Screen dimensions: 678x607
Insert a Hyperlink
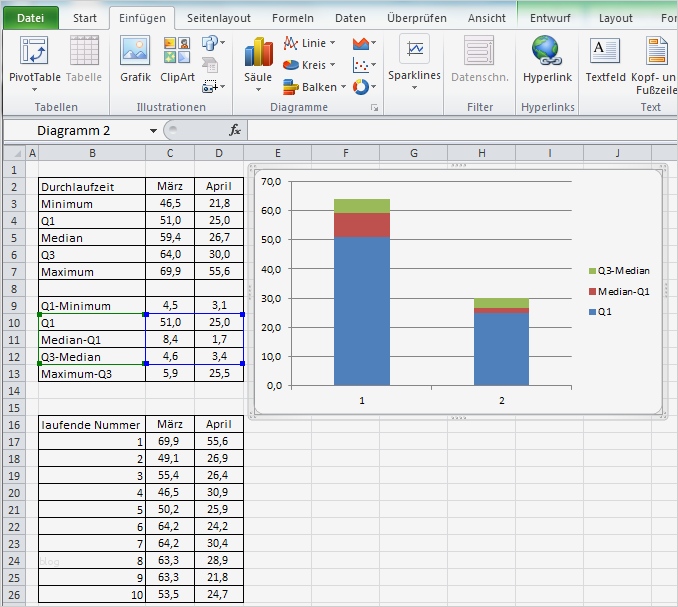(546, 52)
